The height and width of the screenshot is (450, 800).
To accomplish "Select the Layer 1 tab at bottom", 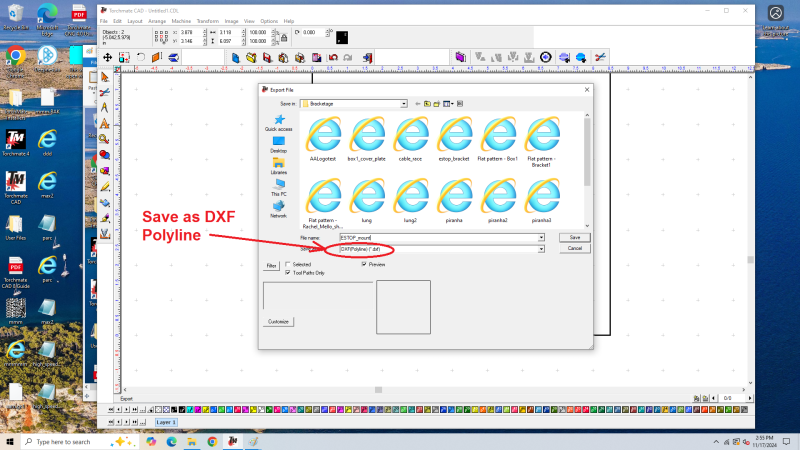I will [166, 422].
